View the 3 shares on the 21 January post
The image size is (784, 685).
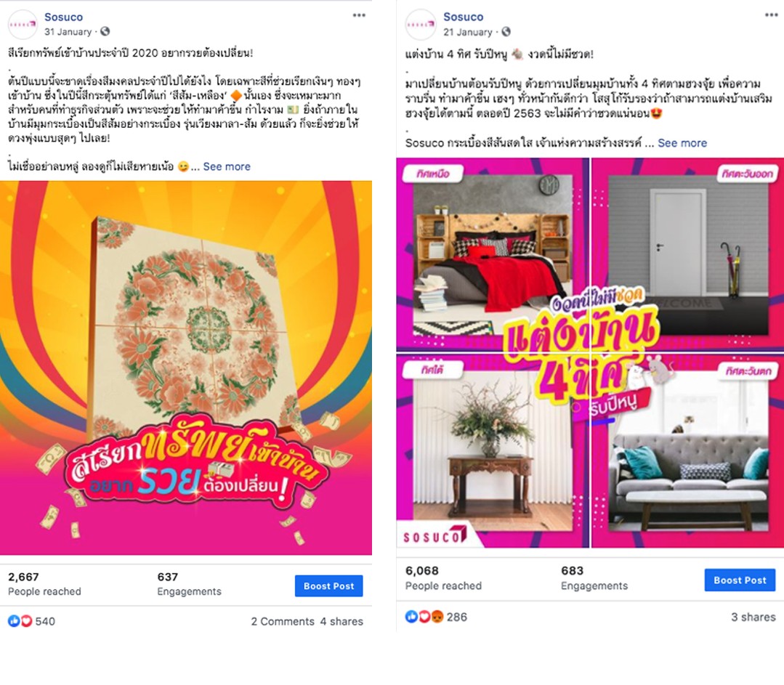click(x=753, y=617)
